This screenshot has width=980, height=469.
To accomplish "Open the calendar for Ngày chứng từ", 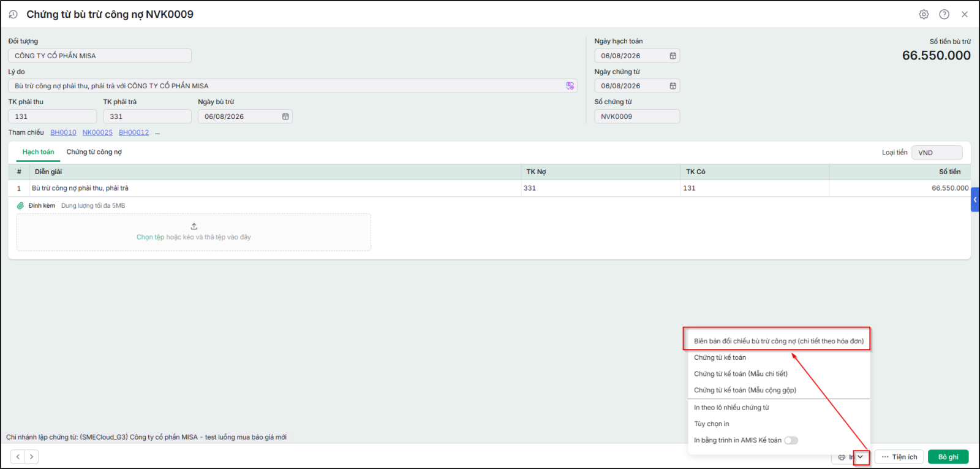I will point(673,86).
